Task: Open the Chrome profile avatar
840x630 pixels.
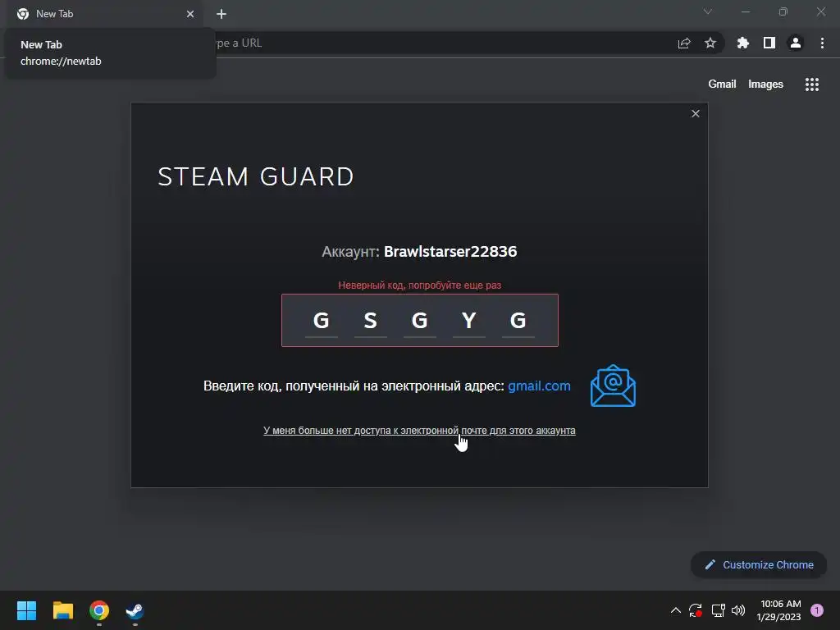Action: pos(796,43)
